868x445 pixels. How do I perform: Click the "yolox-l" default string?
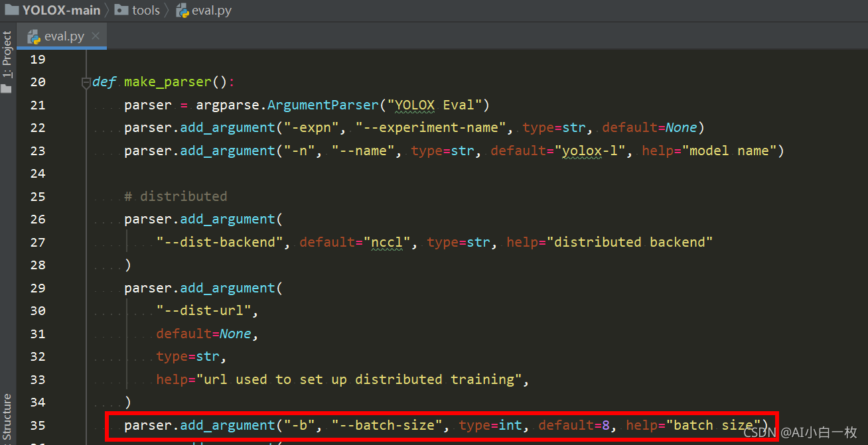click(592, 151)
